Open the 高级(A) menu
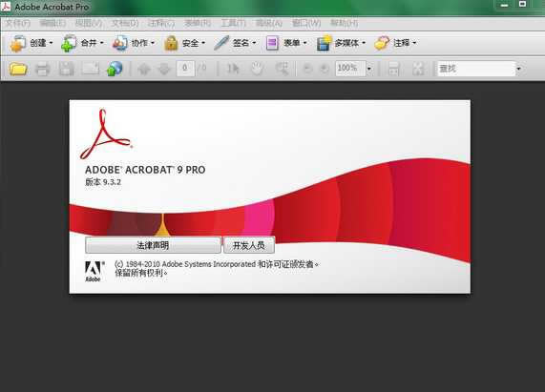Viewport: 545px width, 392px height. [x=269, y=23]
